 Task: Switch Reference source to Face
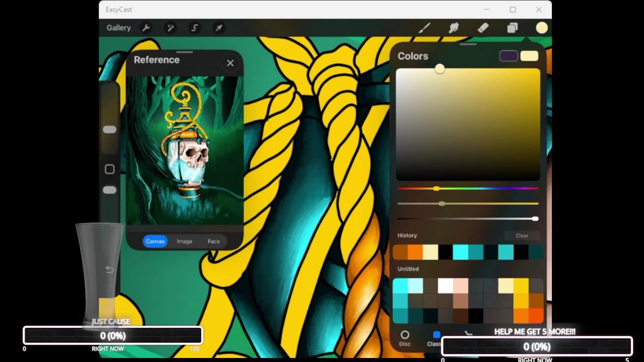(x=214, y=241)
